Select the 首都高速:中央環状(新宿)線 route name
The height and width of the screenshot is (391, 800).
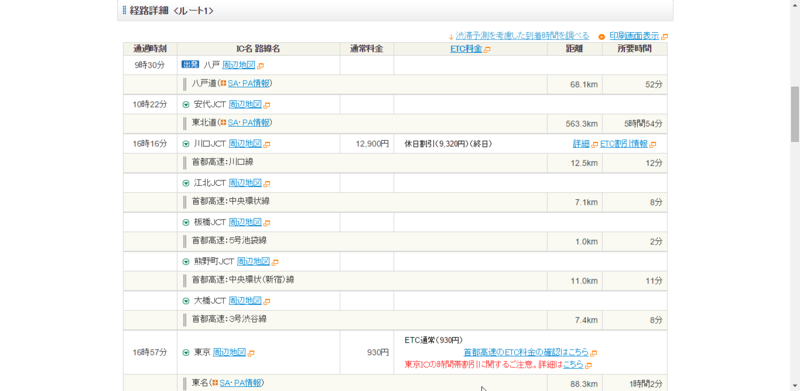point(243,280)
